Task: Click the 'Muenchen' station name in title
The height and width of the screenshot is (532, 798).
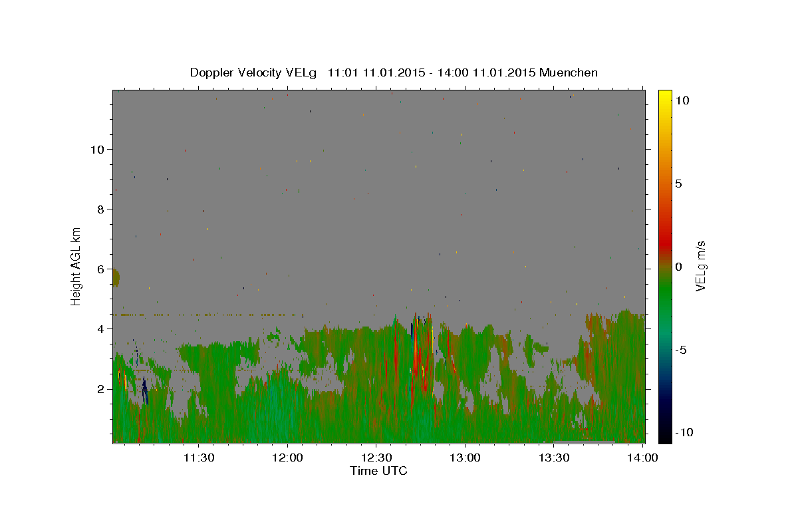Action: [x=569, y=72]
